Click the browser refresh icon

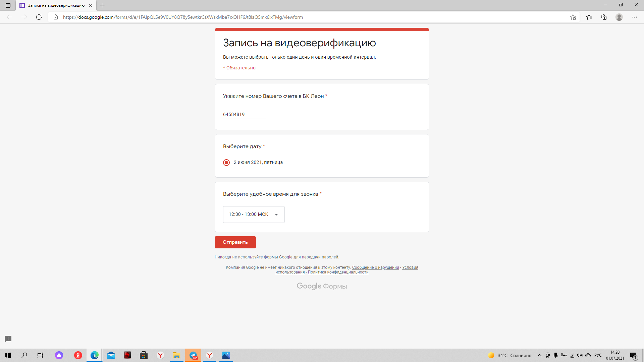pos(39,17)
